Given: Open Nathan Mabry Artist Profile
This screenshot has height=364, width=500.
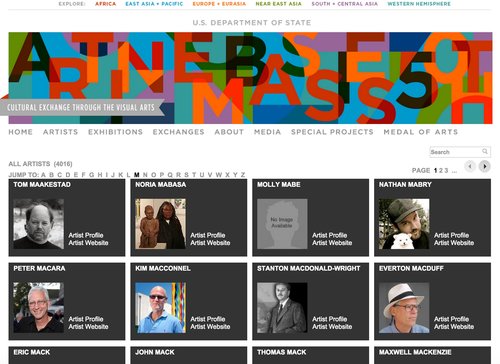Looking at the screenshot, I should [451, 235].
